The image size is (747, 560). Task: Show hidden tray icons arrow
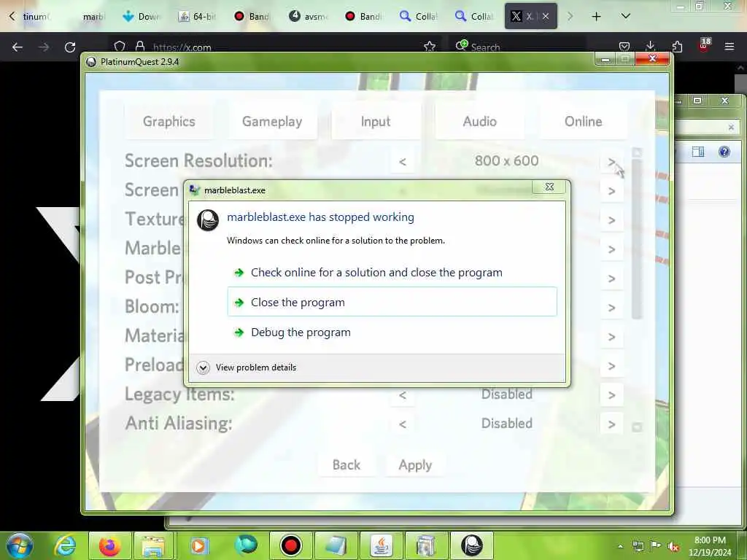(620, 546)
